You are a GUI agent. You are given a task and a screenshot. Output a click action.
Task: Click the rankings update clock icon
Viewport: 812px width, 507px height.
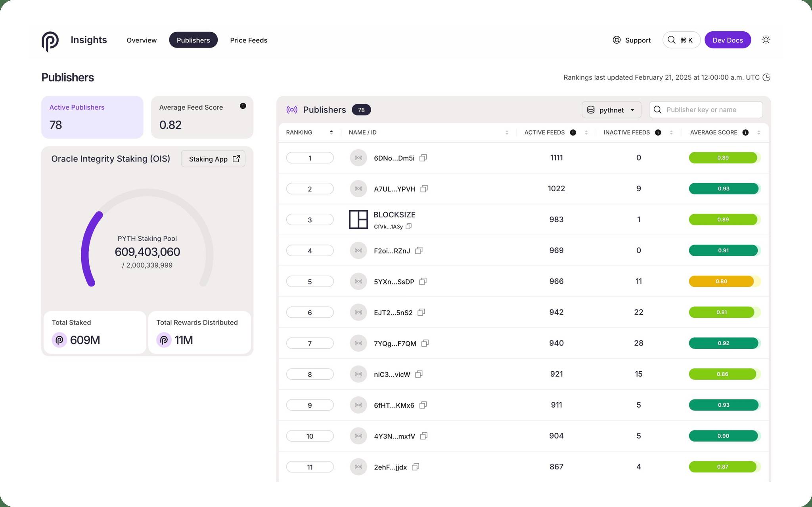point(766,77)
